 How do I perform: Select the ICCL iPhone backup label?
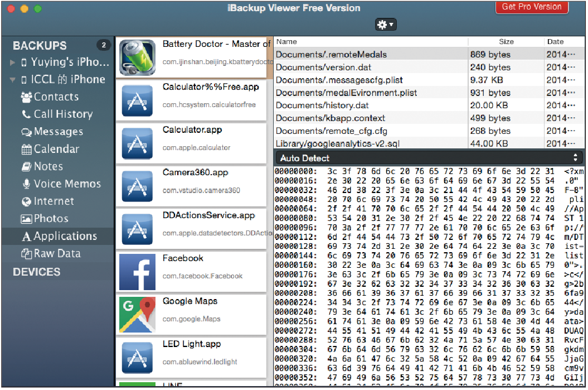pyautogui.click(x=68, y=80)
